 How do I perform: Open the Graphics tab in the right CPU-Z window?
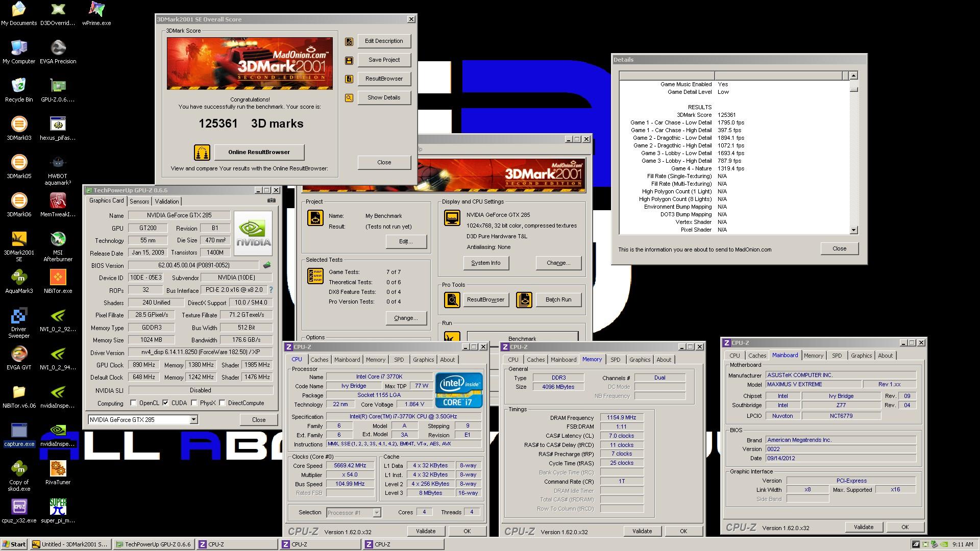coord(862,356)
